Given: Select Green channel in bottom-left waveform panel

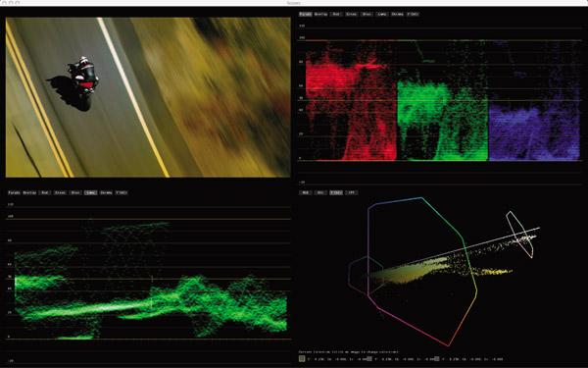Looking at the screenshot, I should tap(60, 192).
